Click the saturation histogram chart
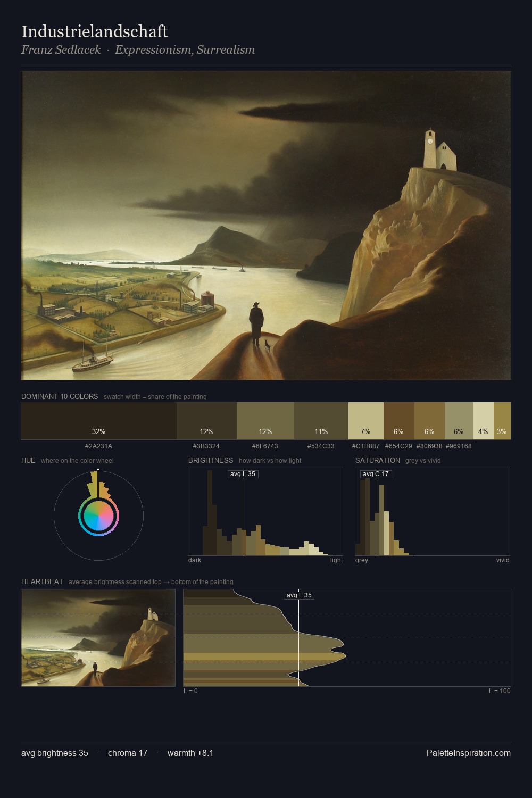The height and width of the screenshot is (798, 532). click(x=433, y=512)
